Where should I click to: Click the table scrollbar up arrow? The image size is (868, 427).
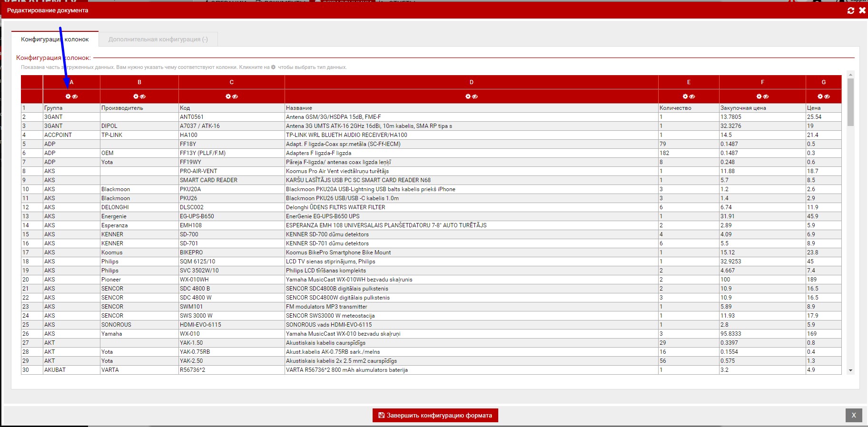click(x=850, y=75)
